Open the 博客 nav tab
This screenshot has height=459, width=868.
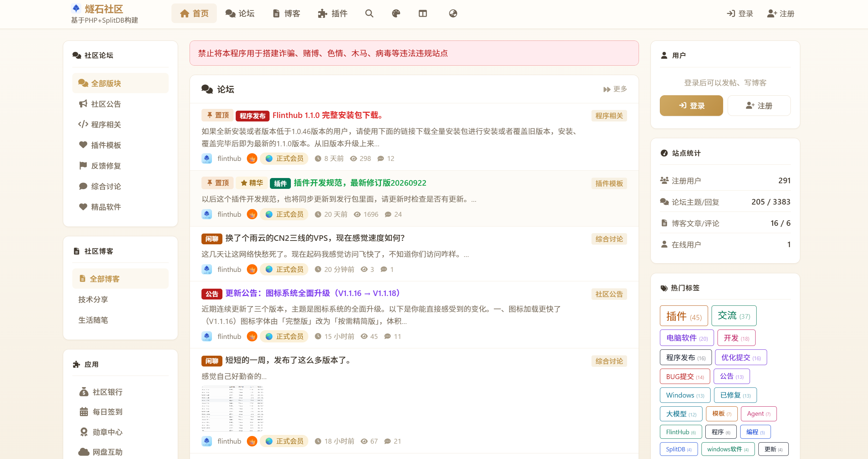tap(286, 14)
